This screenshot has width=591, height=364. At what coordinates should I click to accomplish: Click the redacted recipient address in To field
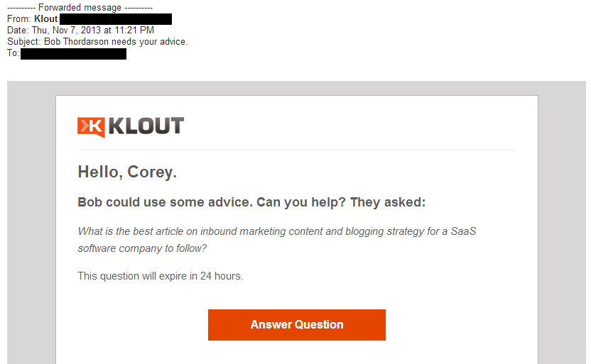73,54
